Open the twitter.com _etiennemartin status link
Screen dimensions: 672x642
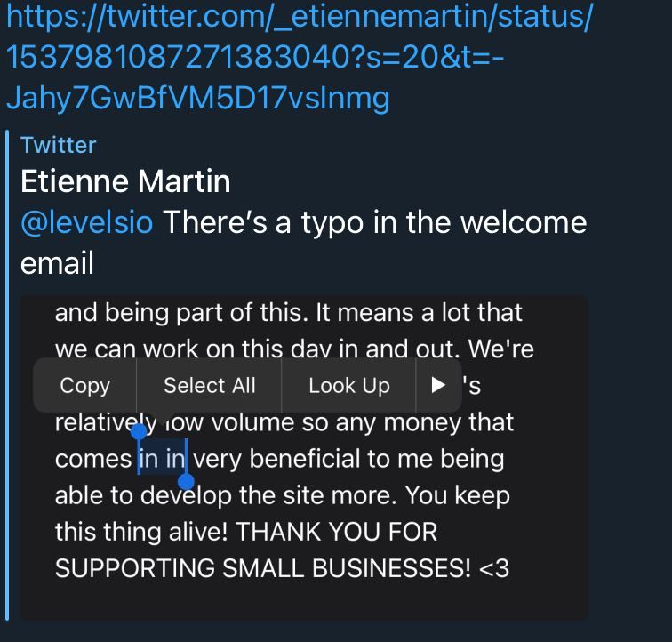tap(300, 58)
